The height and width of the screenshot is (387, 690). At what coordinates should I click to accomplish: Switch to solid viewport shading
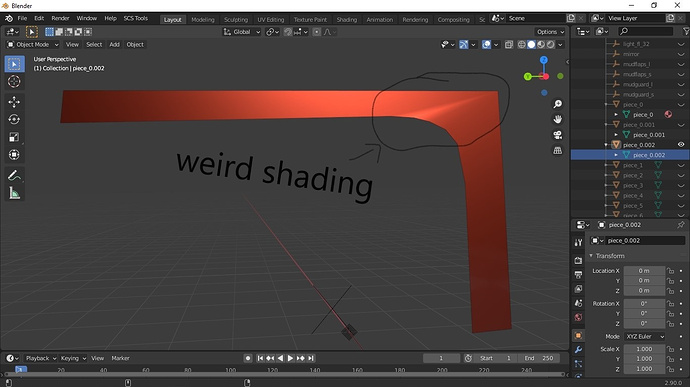point(531,44)
